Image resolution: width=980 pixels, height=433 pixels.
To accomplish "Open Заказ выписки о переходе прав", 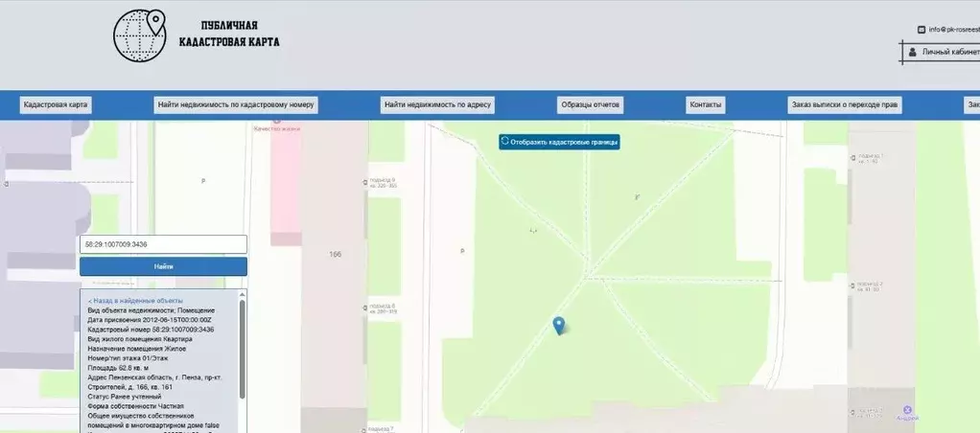I will pyautogui.click(x=844, y=104).
